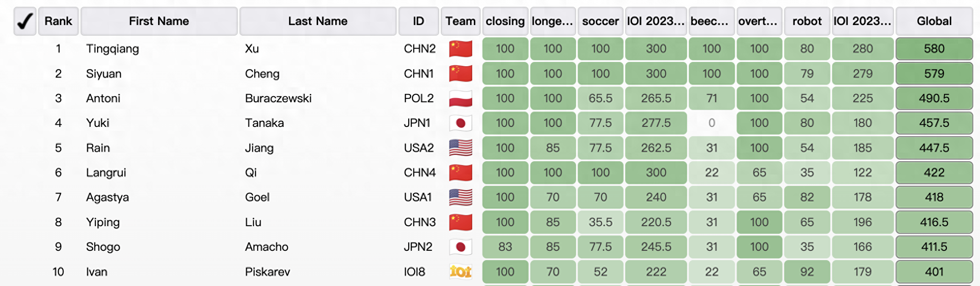Click USA flag for Rain Jiang
This screenshot has height=286, width=980.
pos(460,148)
